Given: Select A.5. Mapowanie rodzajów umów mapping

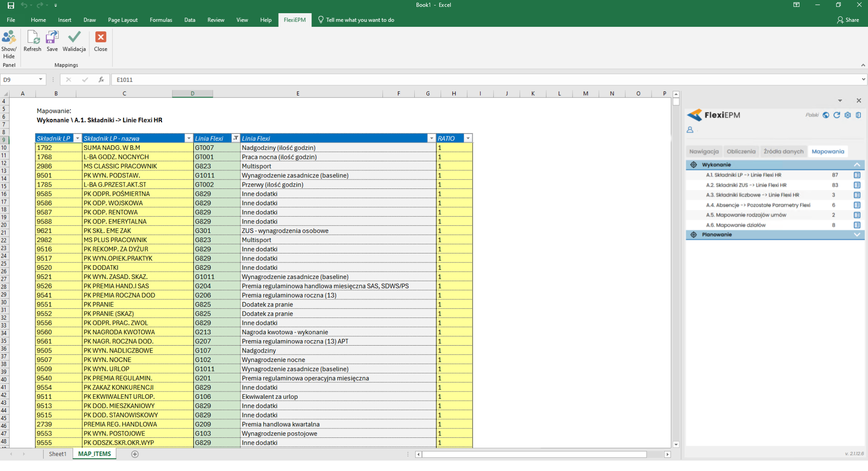Looking at the screenshot, I should [x=746, y=215].
